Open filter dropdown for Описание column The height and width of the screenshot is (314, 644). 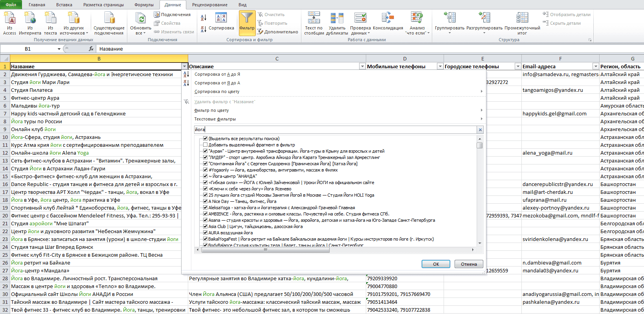click(362, 66)
